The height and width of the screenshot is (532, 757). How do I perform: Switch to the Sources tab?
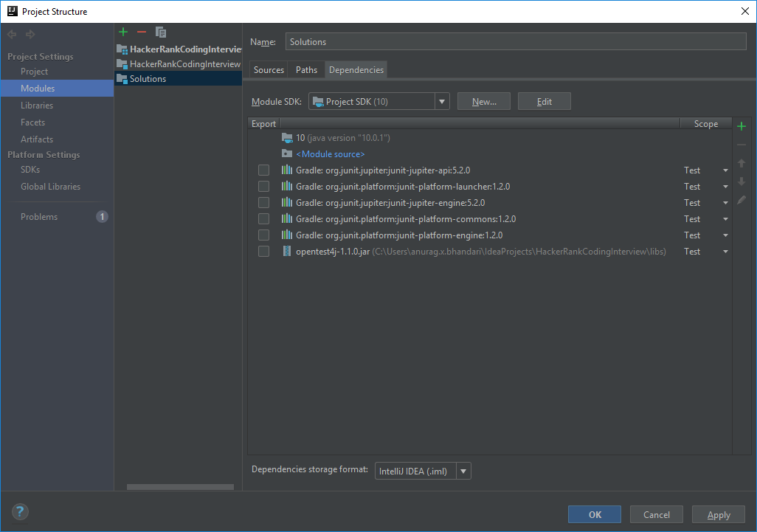click(269, 70)
